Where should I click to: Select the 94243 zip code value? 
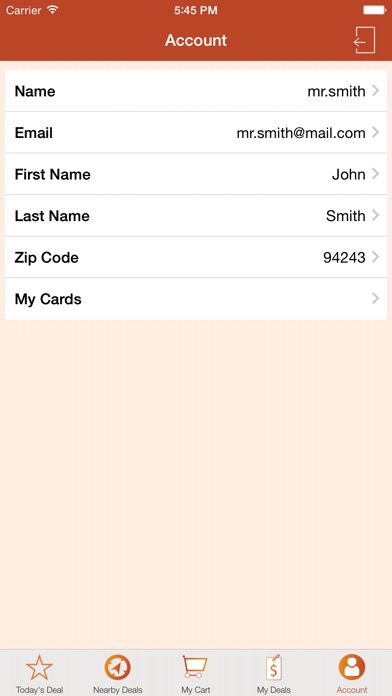[x=344, y=257]
